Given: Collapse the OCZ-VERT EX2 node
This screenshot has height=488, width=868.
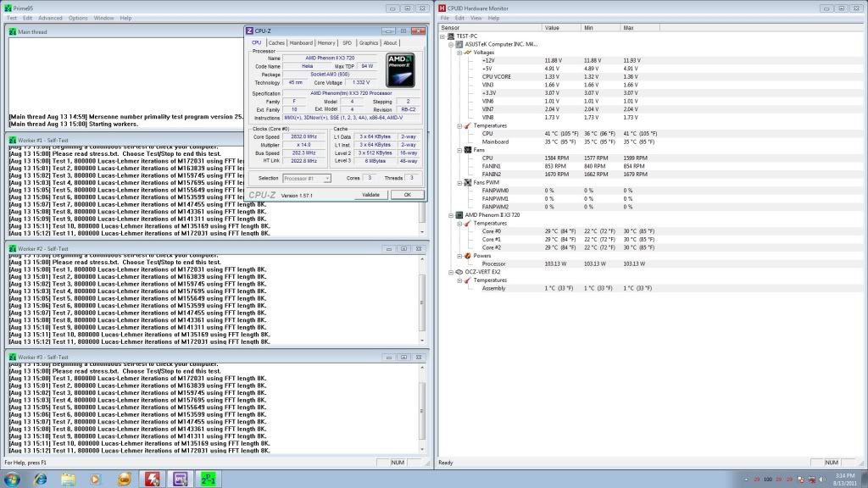Looking at the screenshot, I should click(x=451, y=272).
